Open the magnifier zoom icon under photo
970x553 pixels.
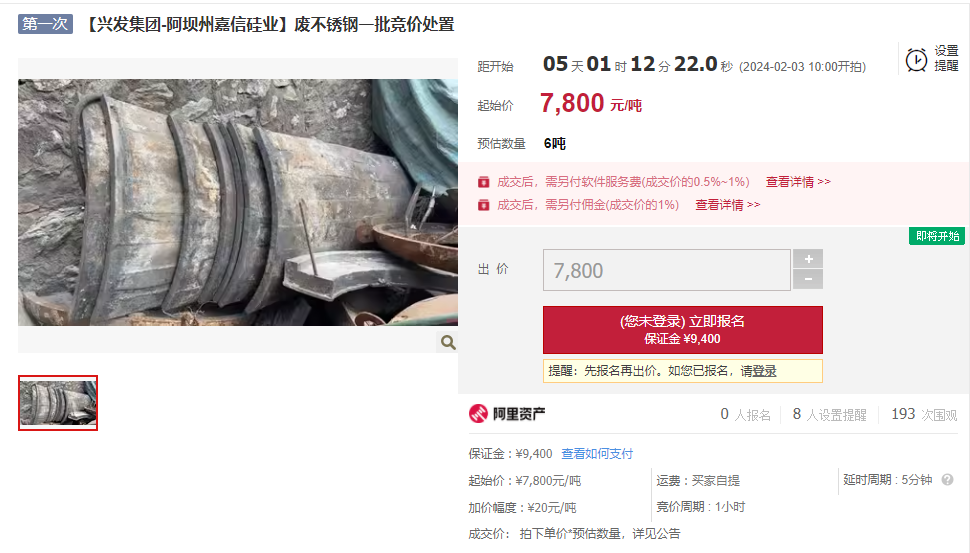pyautogui.click(x=448, y=342)
